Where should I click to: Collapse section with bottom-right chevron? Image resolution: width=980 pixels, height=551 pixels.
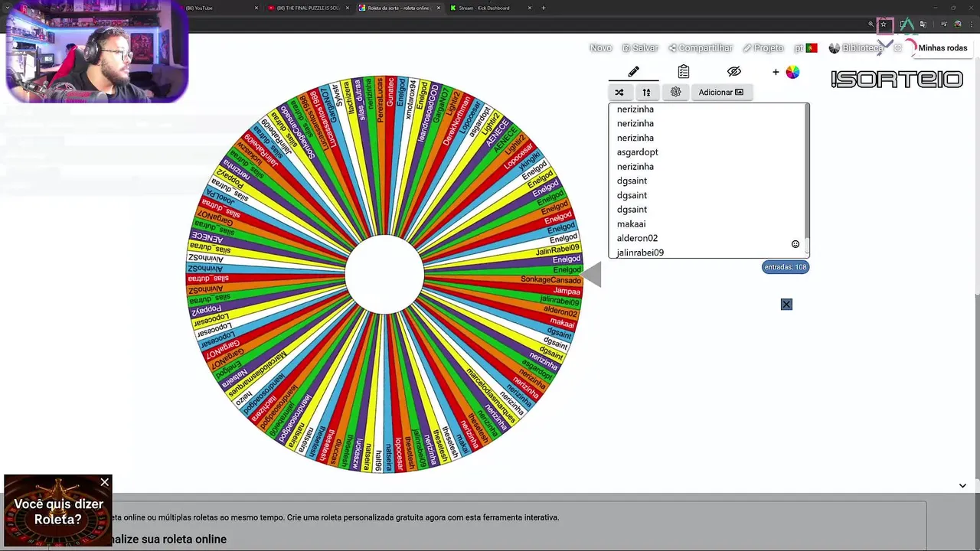pyautogui.click(x=962, y=485)
